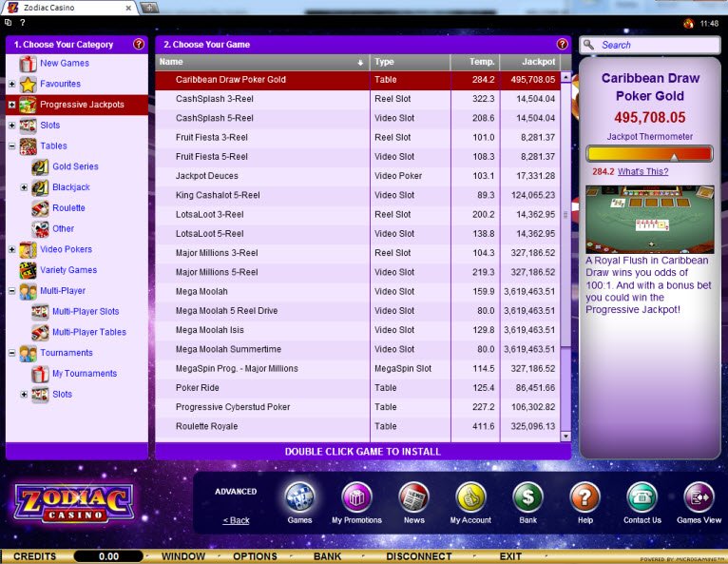This screenshot has width=728, height=564.
Task: Click the My Tournaments gift icon
Action: tap(40, 374)
